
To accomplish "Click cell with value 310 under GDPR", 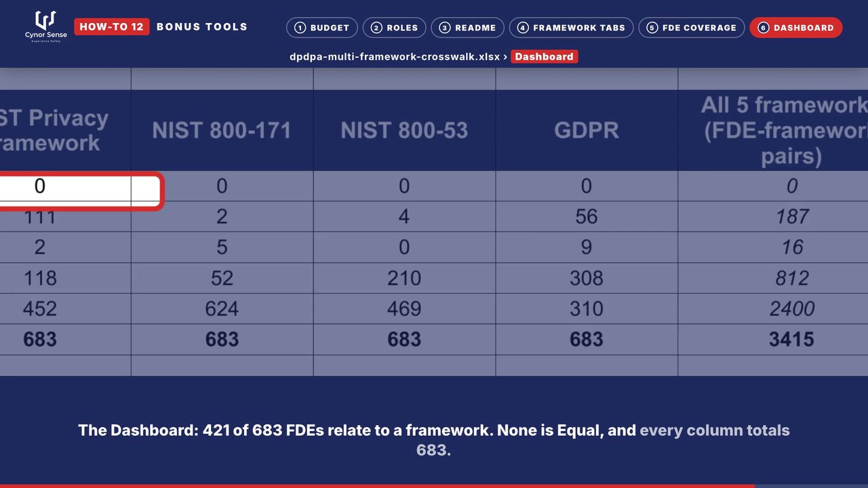I will pyautogui.click(x=587, y=308).
